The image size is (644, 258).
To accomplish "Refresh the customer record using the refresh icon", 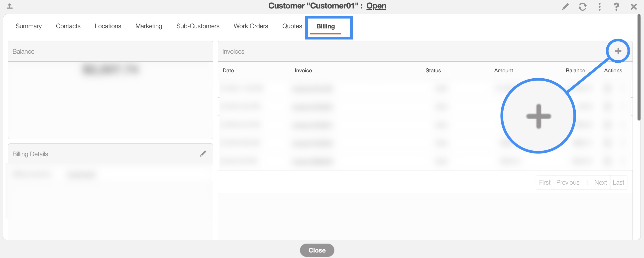I will coord(582,6).
